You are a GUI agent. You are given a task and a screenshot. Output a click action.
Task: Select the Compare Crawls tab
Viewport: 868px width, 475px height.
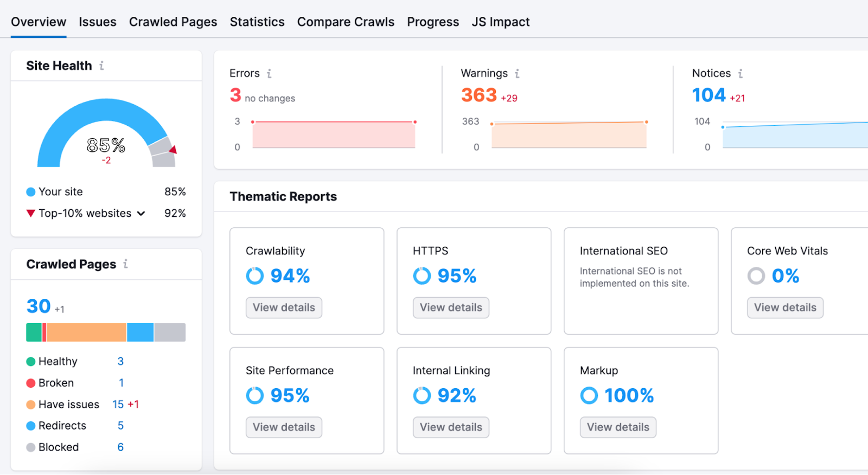pyautogui.click(x=346, y=22)
